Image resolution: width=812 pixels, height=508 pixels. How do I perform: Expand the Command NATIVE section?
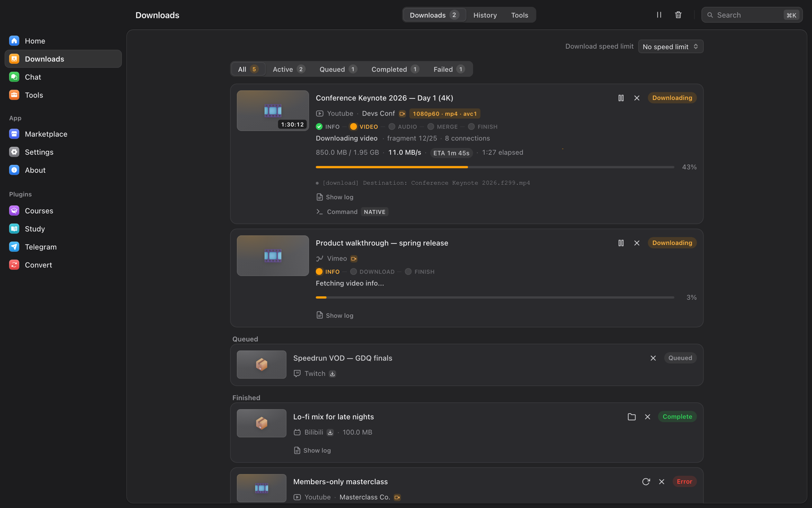[352, 212]
